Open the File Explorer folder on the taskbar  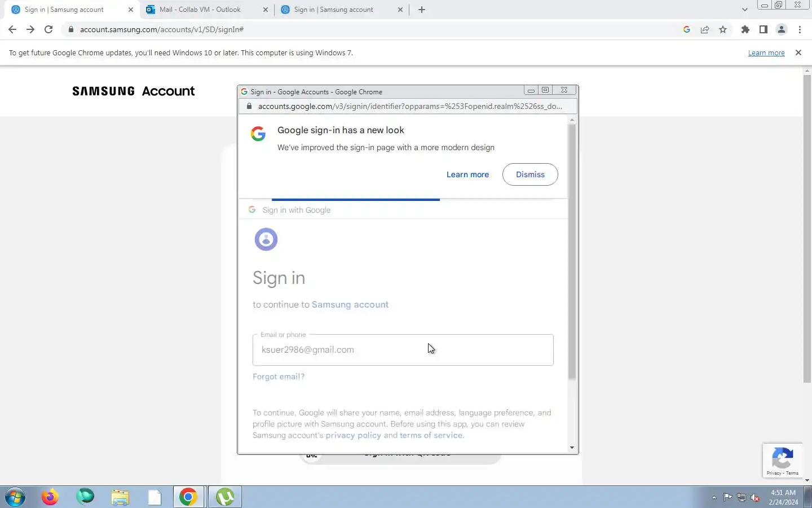pyautogui.click(x=120, y=497)
